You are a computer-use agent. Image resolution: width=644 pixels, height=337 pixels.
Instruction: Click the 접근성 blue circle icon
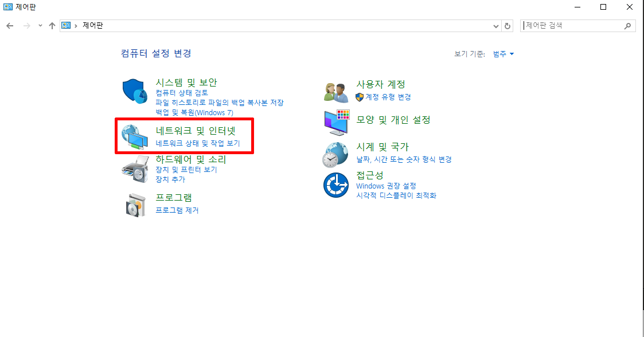336,185
